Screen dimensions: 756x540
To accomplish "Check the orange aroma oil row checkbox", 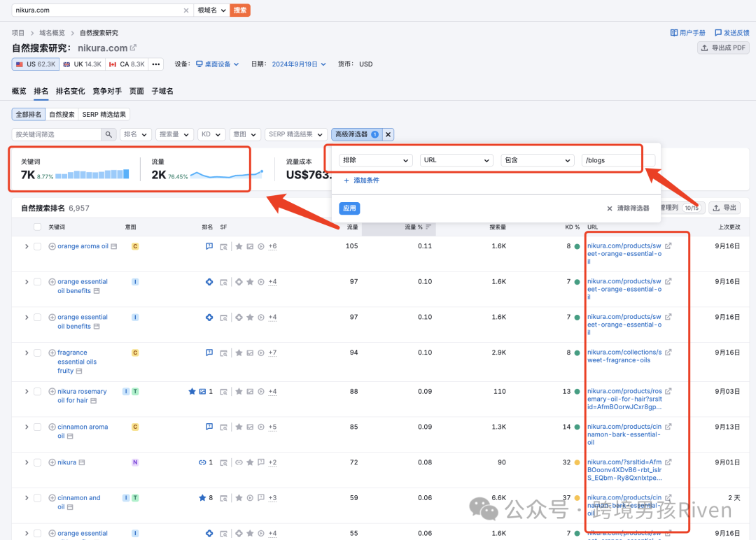I will 37,246.
